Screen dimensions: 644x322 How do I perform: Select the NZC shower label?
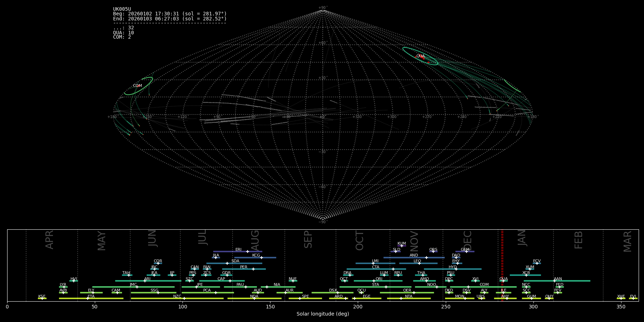[x=177, y=296]
